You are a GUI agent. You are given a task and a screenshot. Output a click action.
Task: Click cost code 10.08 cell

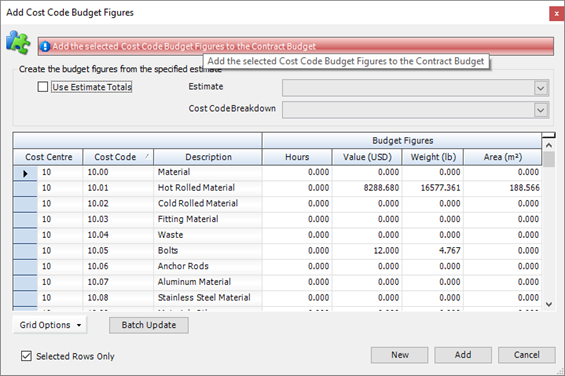(x=118, y=297)
